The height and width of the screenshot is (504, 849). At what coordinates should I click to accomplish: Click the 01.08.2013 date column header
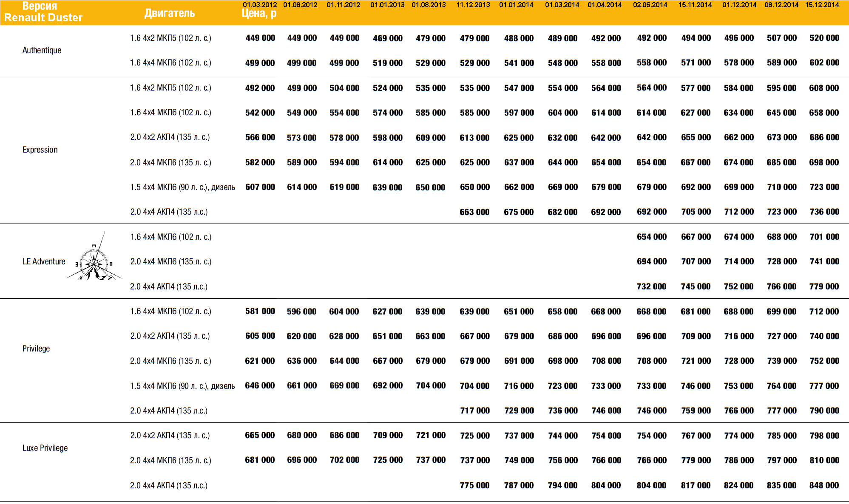429,5
